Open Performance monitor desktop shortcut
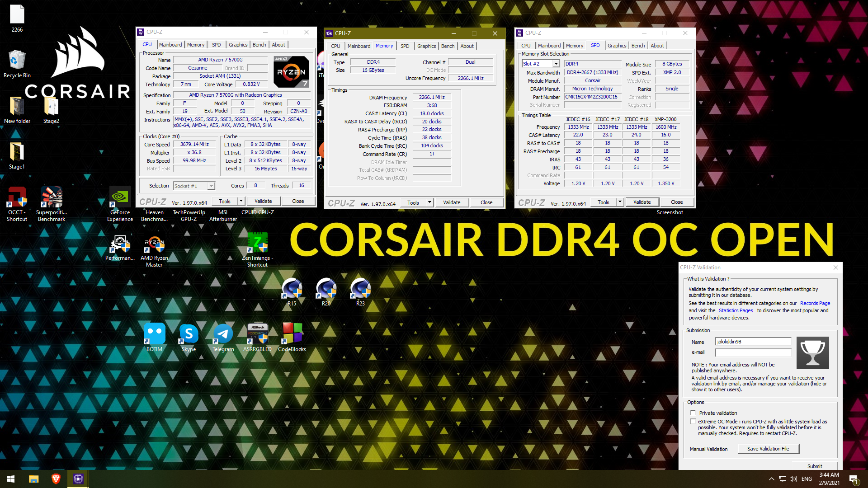The width and height of the screenshot is (868, 488). pos(120,248)
